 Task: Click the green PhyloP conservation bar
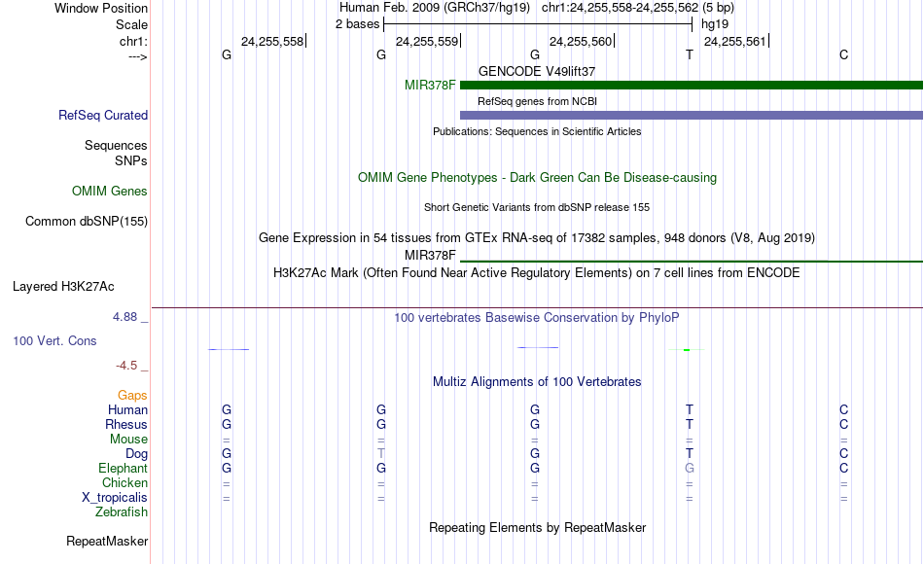pos(687,350)
